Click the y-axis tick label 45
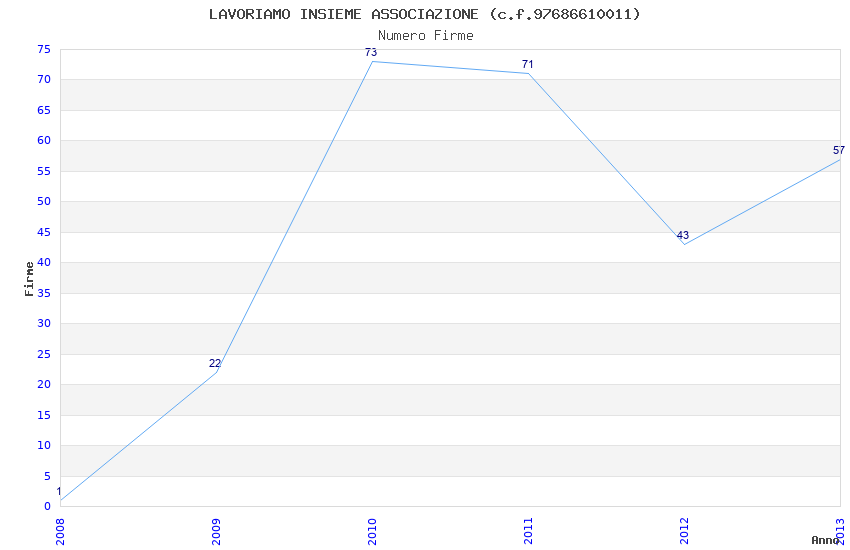850x550 pixels. pyautogui.click(x=44, y=232)
